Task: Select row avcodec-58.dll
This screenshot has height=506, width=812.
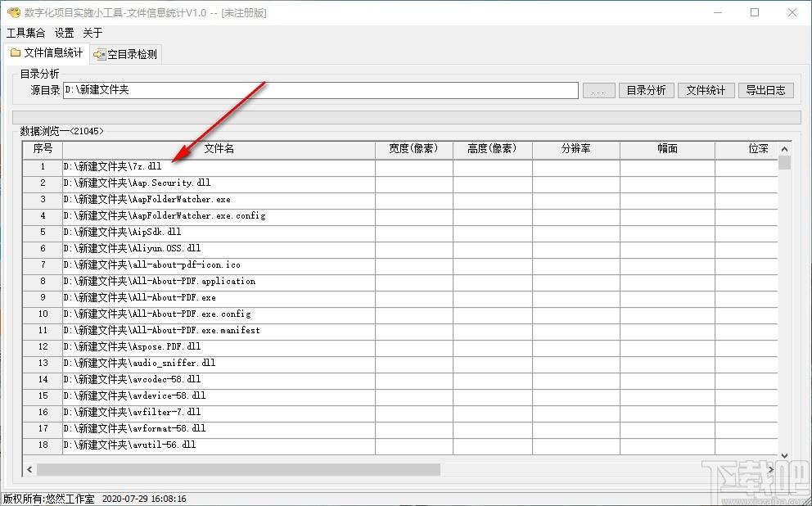Action: (x=400, y=380)
